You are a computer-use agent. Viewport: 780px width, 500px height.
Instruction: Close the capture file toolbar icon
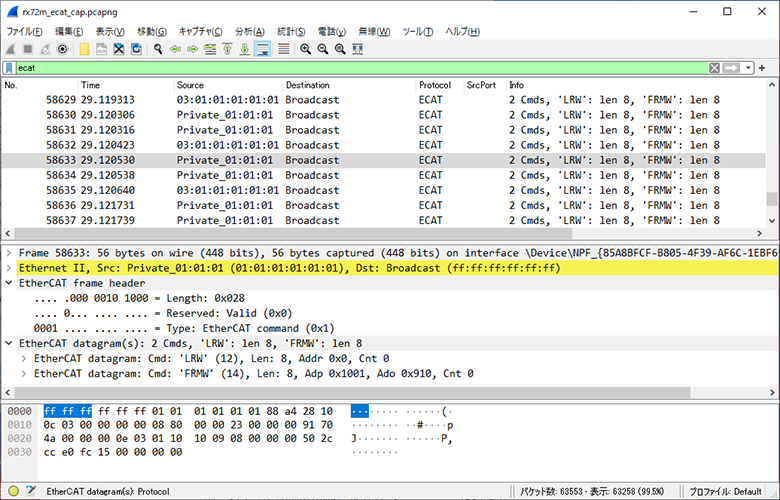click(x=119, y=49)
